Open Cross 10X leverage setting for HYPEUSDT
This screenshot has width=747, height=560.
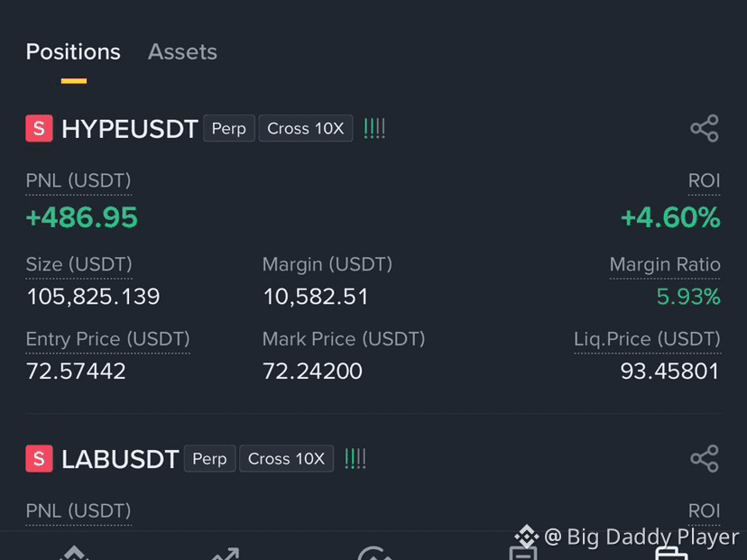click(305, 128)
